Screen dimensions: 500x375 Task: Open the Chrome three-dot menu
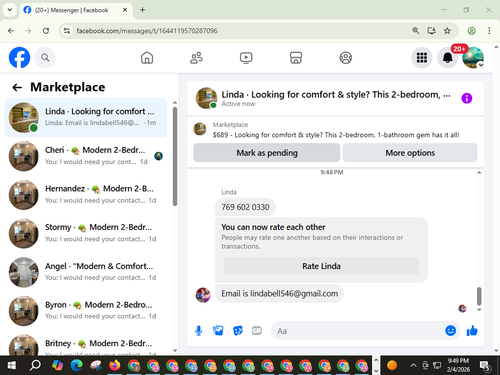(x=489, y=31)
